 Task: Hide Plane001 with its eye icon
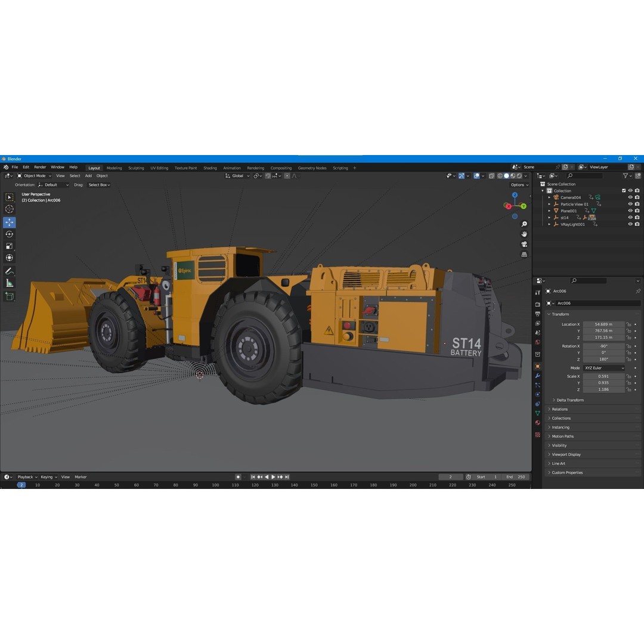click(x=630, y=210)
